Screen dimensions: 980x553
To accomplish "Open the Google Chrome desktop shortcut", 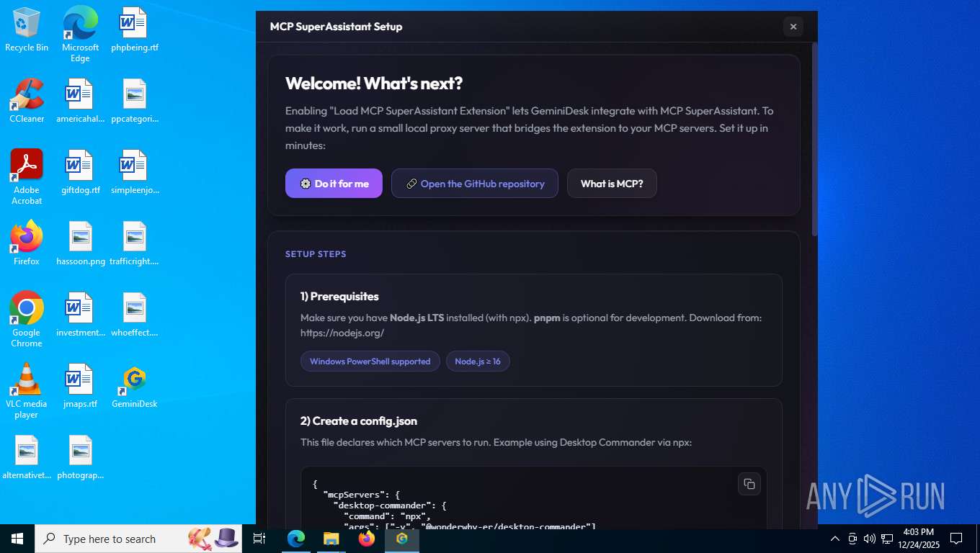I will [27, 320].
